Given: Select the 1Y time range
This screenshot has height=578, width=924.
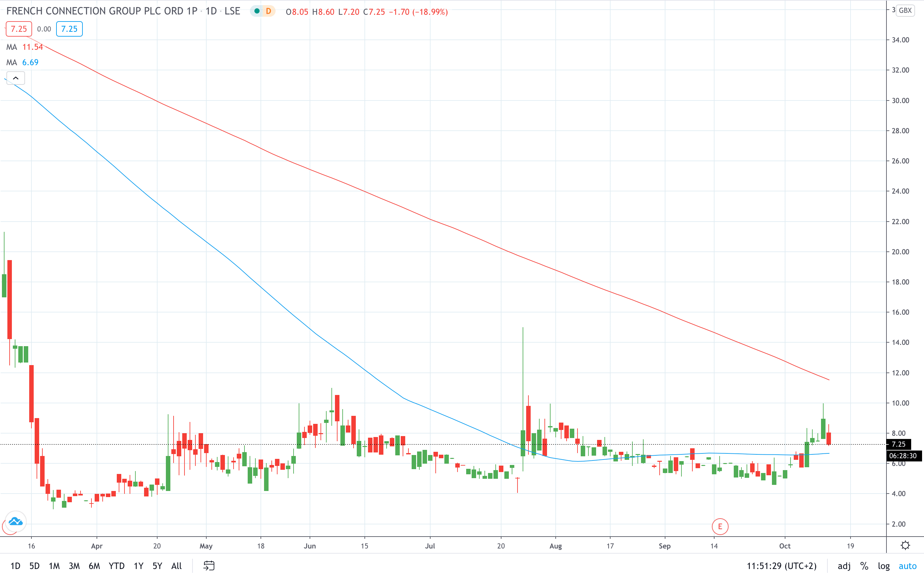Looking at the screenshot, I should (139, 566).
